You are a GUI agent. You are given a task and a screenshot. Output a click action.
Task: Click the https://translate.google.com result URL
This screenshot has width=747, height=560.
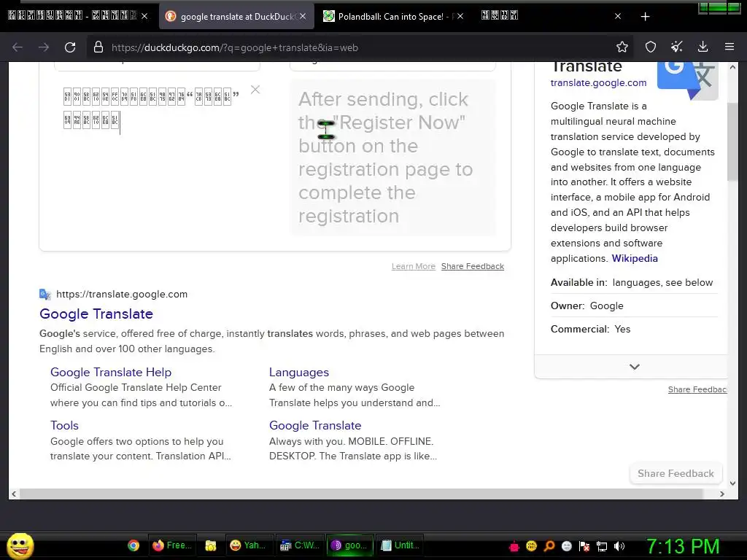point(122,295)
